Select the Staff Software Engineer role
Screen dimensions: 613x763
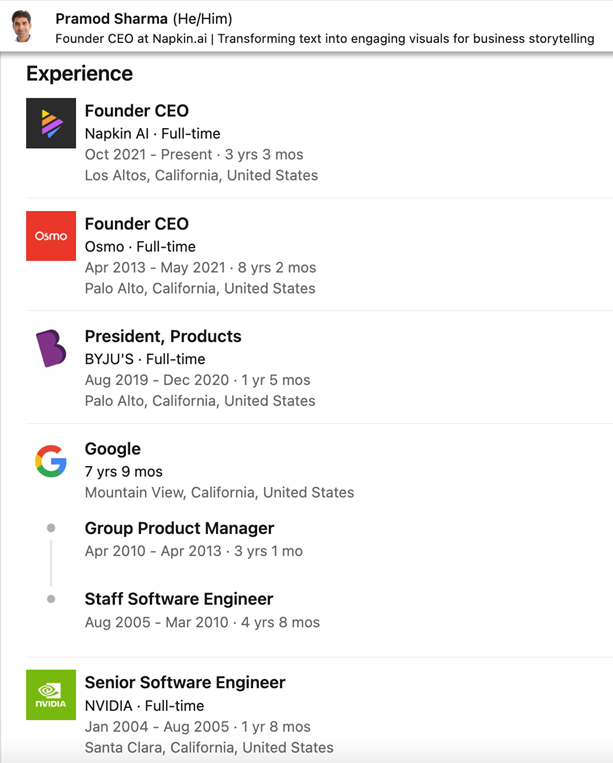click(178, 599)
